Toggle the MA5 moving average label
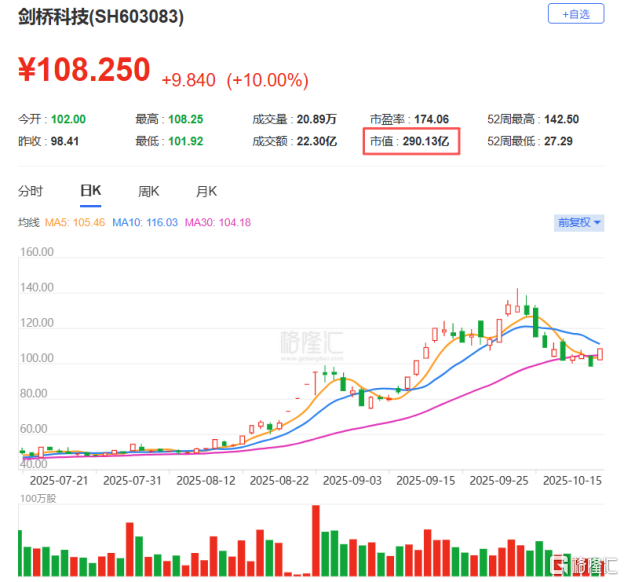 pyautogui.click(x=75, y=222)
